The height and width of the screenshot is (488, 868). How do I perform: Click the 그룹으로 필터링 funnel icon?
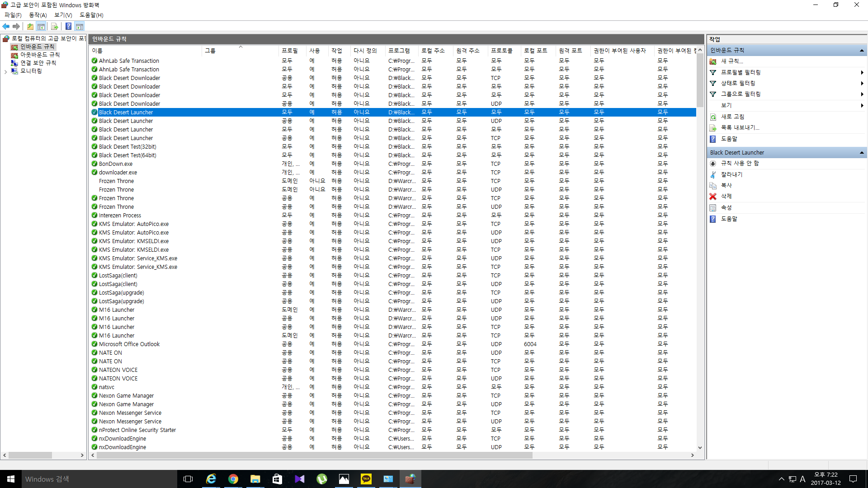[x=713, y=94]
